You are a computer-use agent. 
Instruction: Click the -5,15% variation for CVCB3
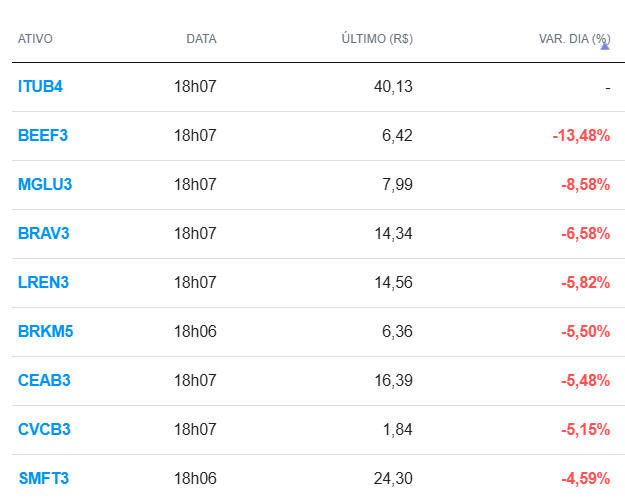[x=585, y=430]
